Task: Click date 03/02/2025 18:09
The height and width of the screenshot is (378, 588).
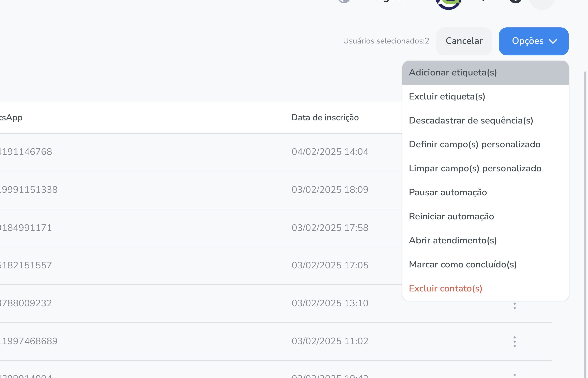Action: 330,190
